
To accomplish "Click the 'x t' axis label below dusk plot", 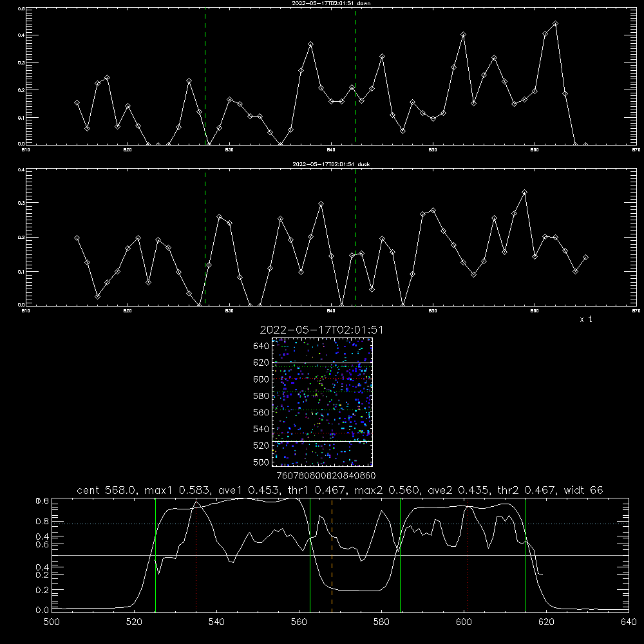I will pyautogui.click(x=585, y=319).
